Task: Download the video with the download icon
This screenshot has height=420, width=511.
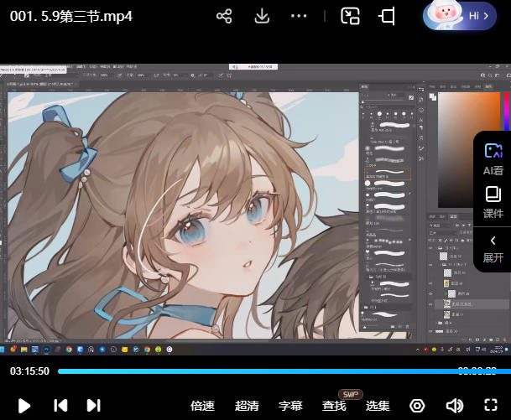Action: click(262, 16)
